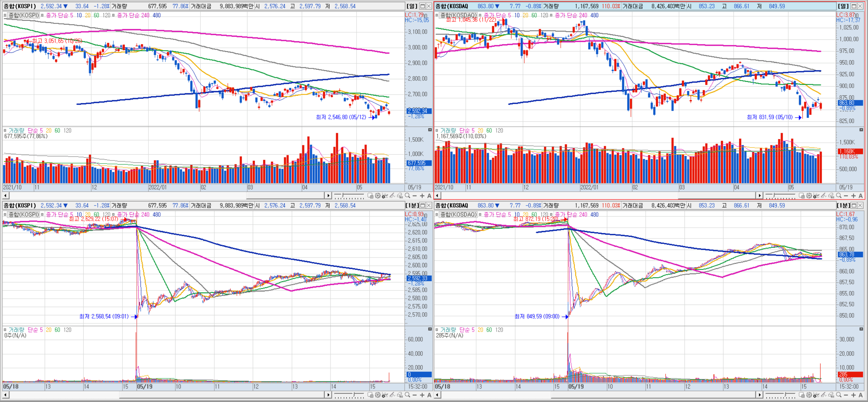This screenshot has height=402, width=868.
Task: Click the minus zoom icon in KOSPI 1-minute chart
Action: tap(415, 395)
